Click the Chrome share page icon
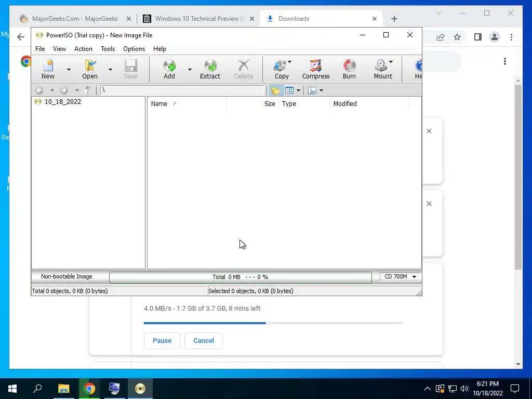Image resolution: width=532 pixels, height=399 pixels. [x=441, y=37]
